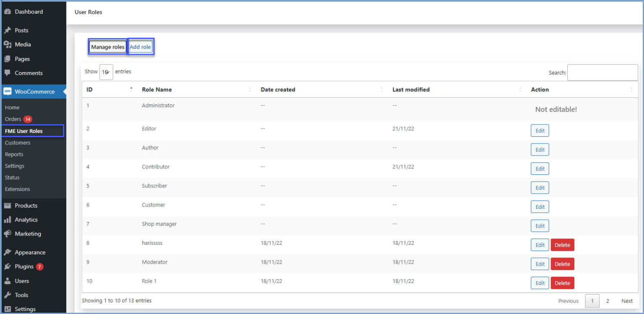
Task: Click the Appearance brush icon
Action: (x=8, y=252)
